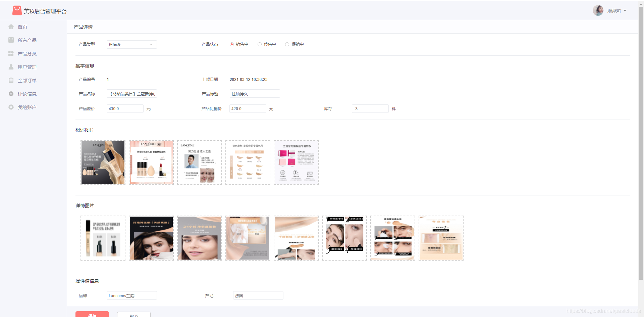Select fourth 概述图片 with shade swatches
Image resolution: width=644 pixels, height=317 pixels.
click(248, 163)
